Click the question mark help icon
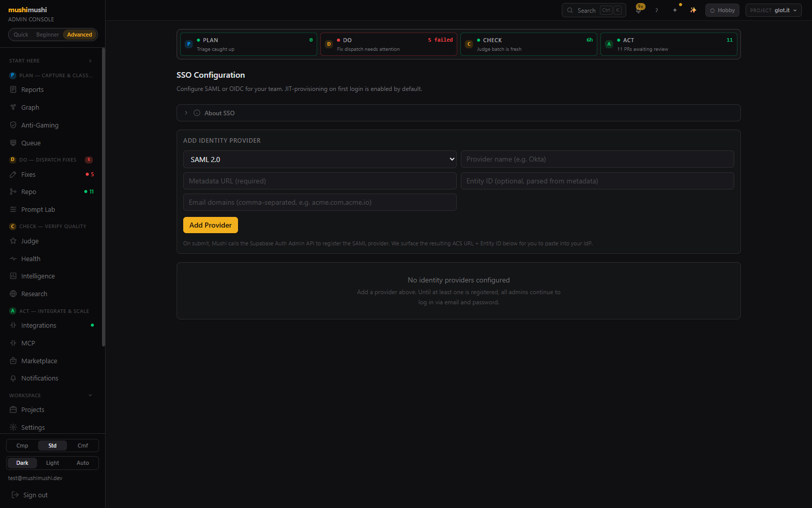Image resolution: width=812 pixels, height=508 pixels. coord(657,10)
